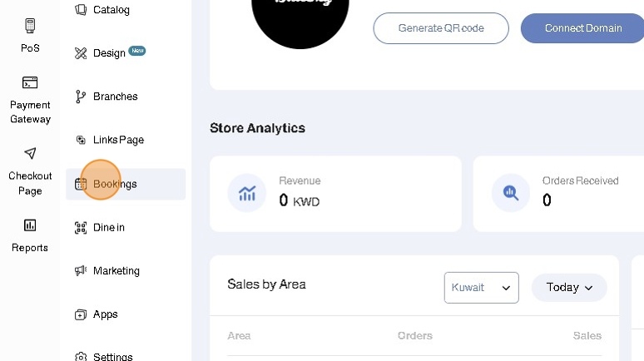Click the Marketing megaphone icon
Screen dimensions: 644x361
tap(81, 270)
